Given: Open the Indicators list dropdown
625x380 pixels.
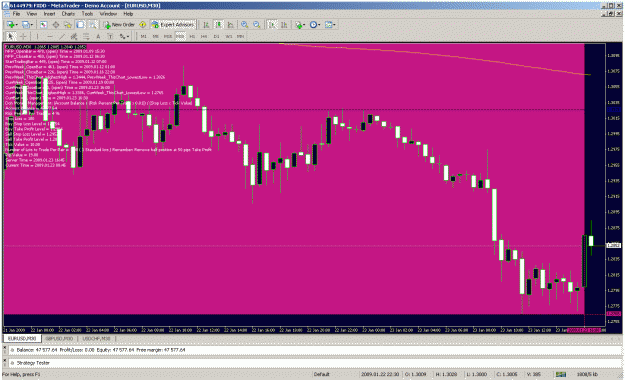Looking at the screenshot, I should click(x=300, y=25).
